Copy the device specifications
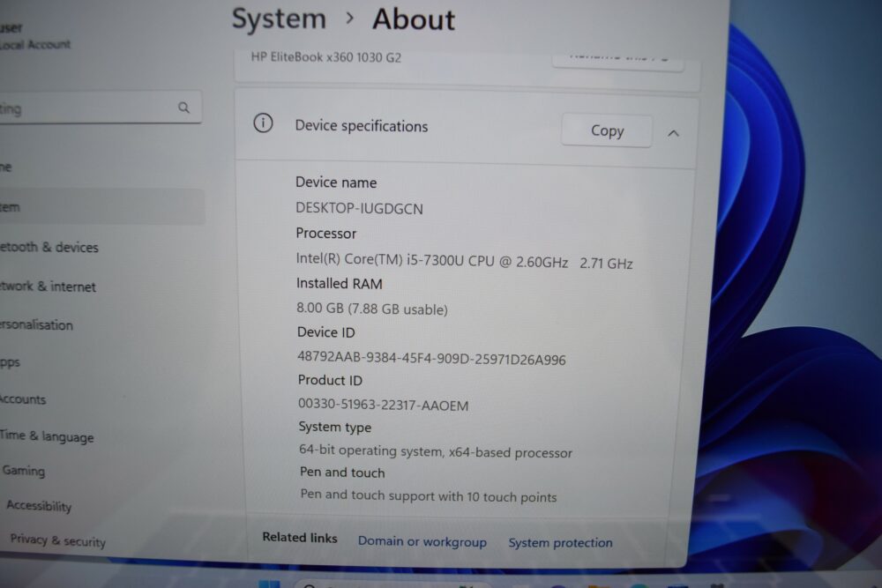This screenshot has width=882, height=588. [607, 131]
